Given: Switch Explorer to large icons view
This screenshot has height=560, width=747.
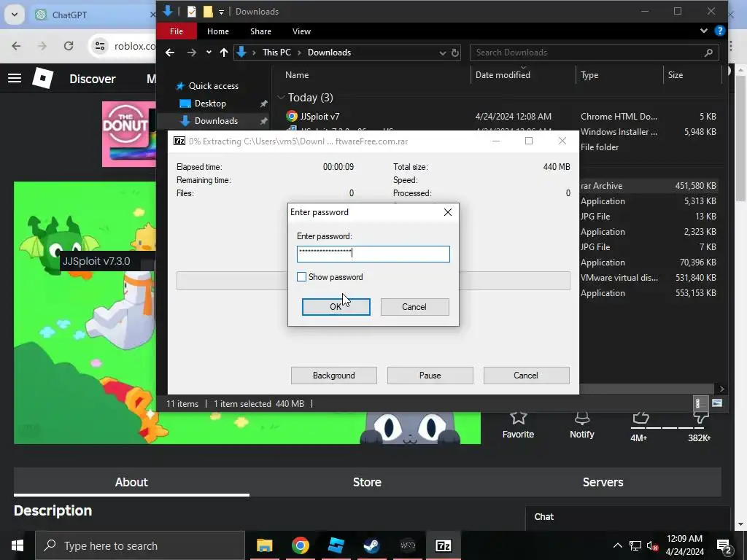Looking at the screenshot, I should click(x=717, y=403).
